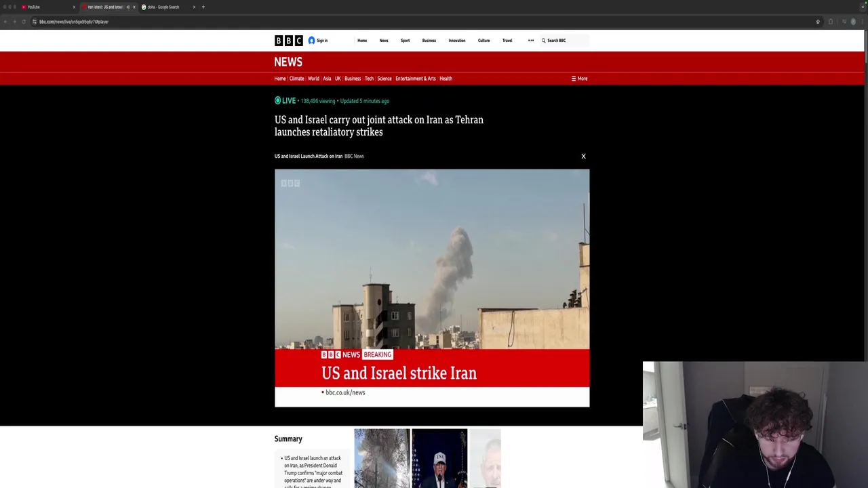Expand the More menu in news navigation
The image size is (868, 488).
click(x=579, y=79)
